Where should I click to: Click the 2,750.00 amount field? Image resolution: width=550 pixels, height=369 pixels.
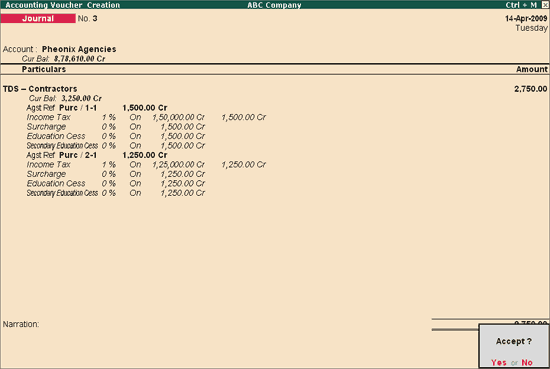(x=530, y=89)
